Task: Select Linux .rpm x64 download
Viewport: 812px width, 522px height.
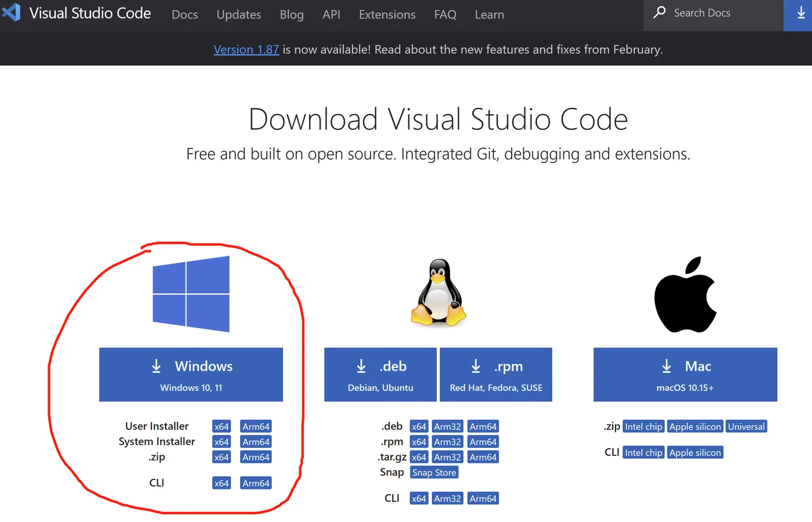Action: (419, 442)
